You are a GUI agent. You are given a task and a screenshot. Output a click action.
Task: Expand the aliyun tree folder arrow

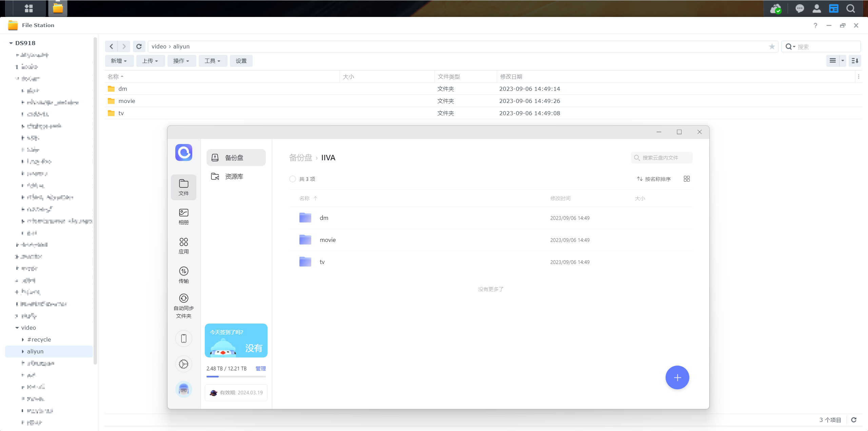coord(23,351)
